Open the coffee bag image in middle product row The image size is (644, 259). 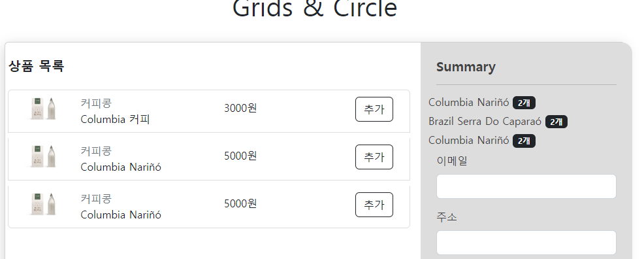(44, 156)
